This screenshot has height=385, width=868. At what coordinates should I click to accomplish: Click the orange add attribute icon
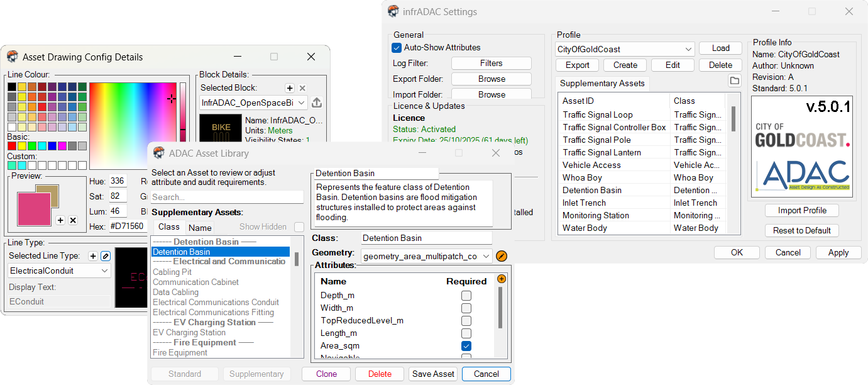click(502, 279)
